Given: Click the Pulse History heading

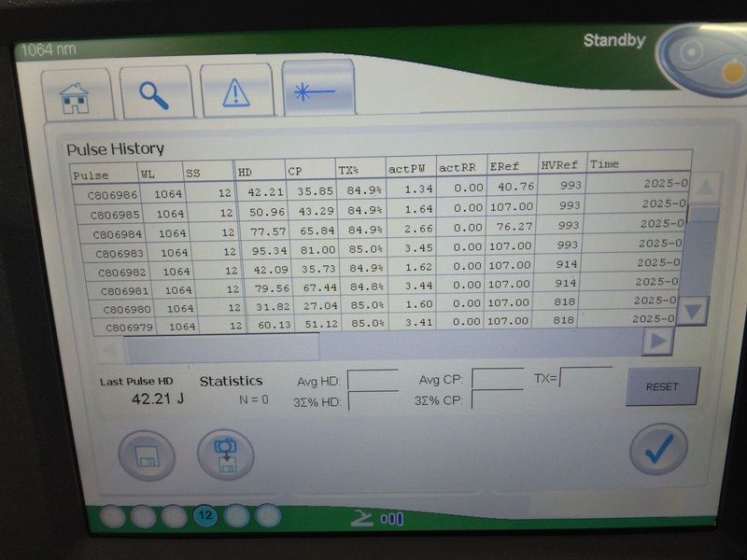Looking at the screenshot, I should coord(115,149).
